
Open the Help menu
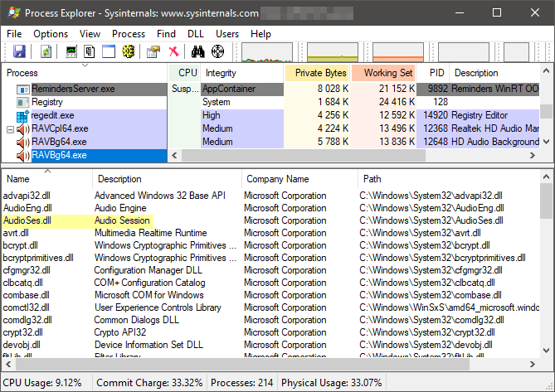tap(260, 34)
